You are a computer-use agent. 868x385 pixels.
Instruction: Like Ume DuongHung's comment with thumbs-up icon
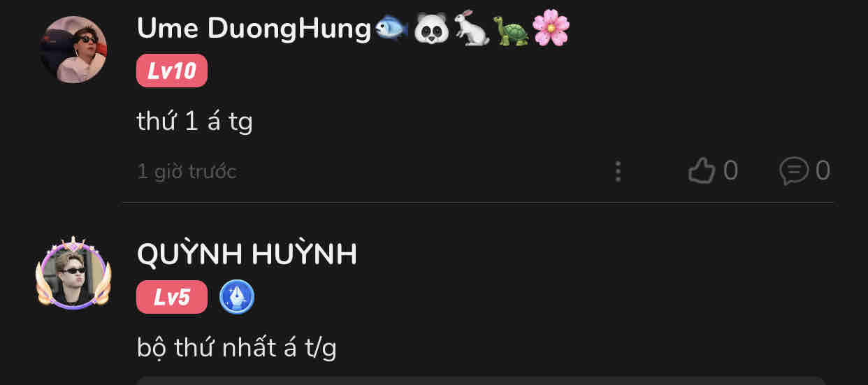click(702, 170)
